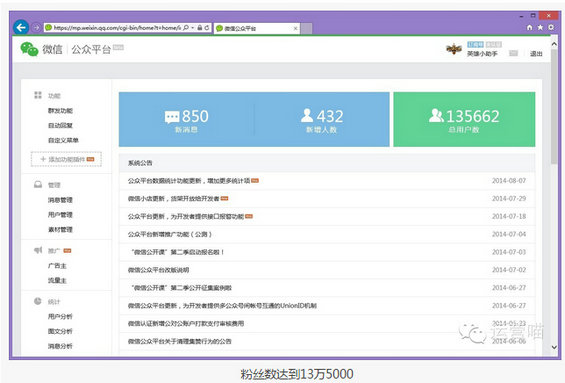Click the 管理 inbox icon in sidebar

[x=38, y=184]
